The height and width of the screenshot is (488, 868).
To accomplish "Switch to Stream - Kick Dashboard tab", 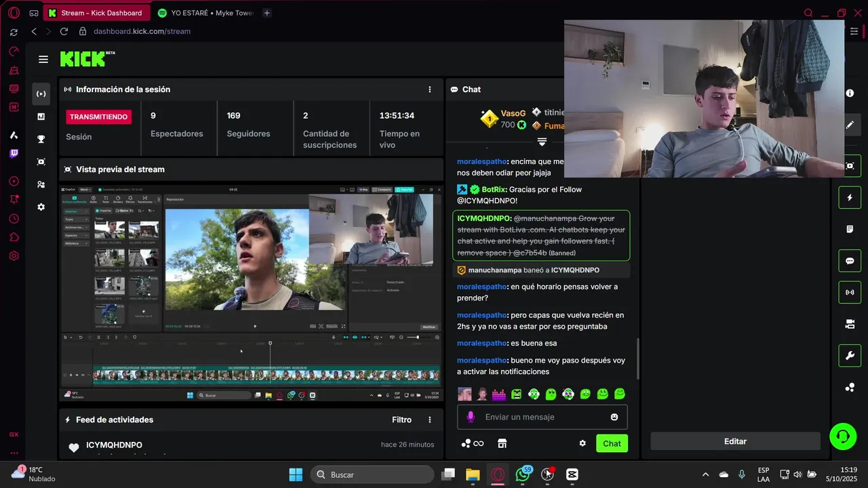I will point(95,13).
